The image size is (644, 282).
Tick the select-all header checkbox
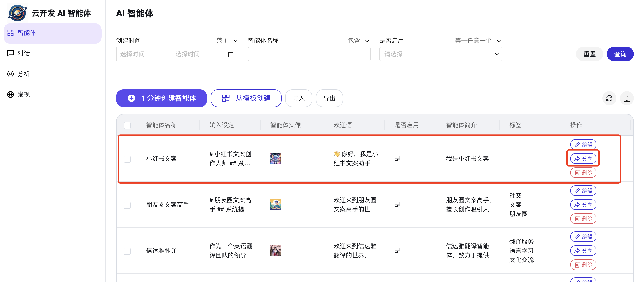(127, 125)
